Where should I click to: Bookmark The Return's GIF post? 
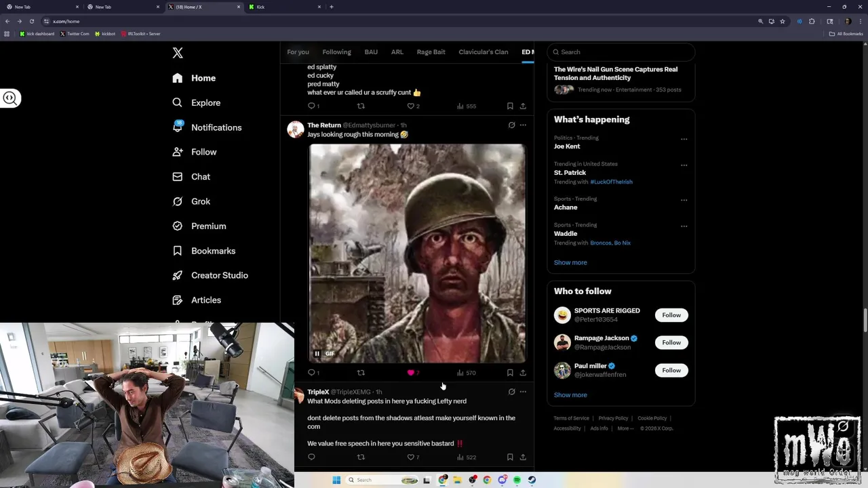tap(510, 373)
